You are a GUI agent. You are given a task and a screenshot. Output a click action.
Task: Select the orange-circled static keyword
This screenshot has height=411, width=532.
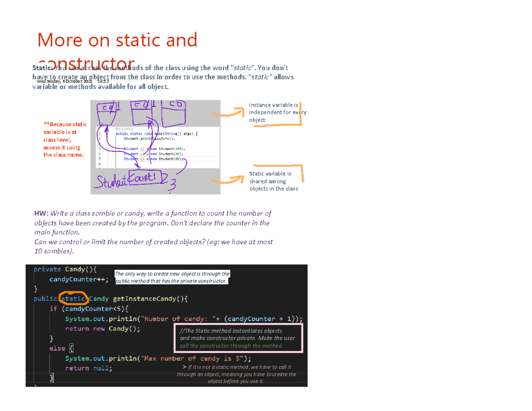[x=73, y=299]
